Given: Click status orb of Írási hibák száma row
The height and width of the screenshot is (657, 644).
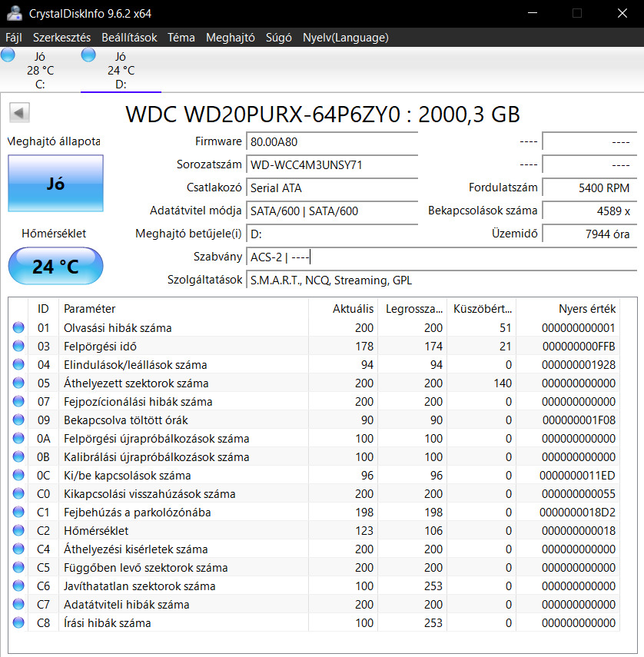Looking at the screenshot, I should click(x=18, y=622).
